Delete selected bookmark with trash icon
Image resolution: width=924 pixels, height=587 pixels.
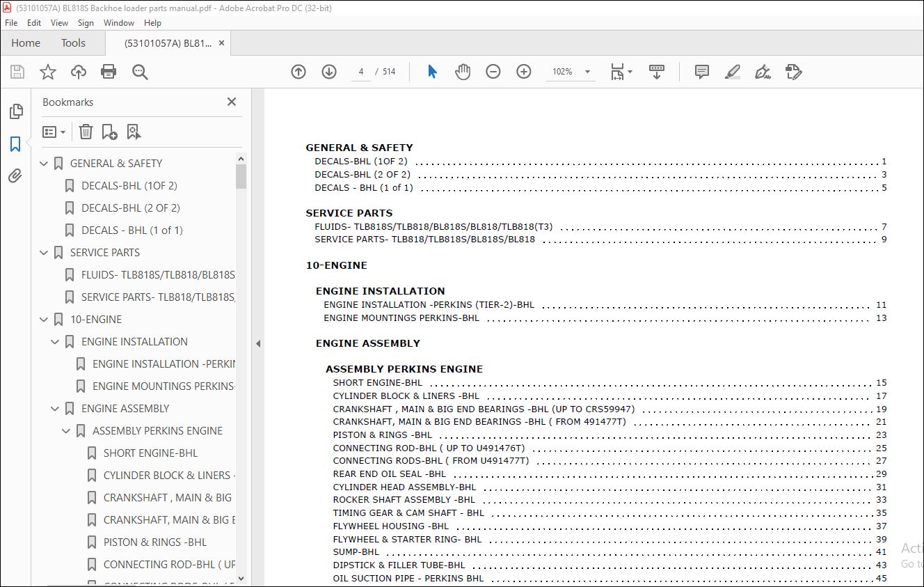pyautogui.click(x=86, y=132)
